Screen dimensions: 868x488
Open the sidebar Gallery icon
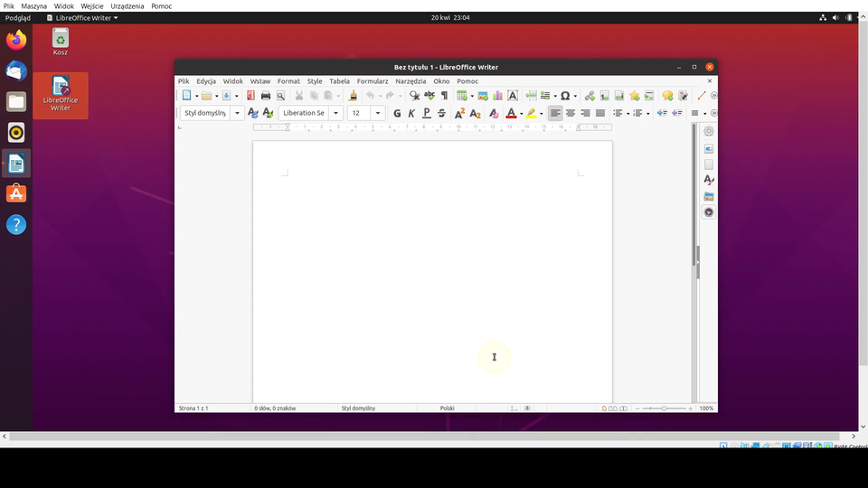point(709,196)
